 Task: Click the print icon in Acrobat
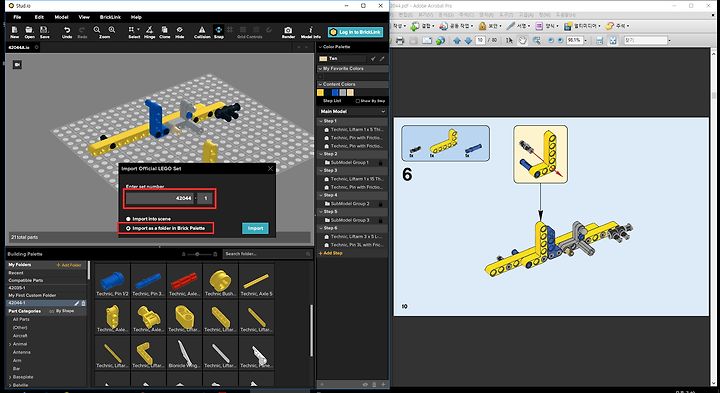(x=399, y=40)
